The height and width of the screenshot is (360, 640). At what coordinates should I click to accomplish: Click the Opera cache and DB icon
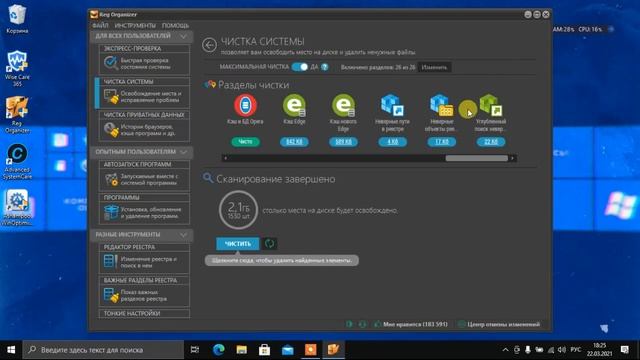click(245, 105)
